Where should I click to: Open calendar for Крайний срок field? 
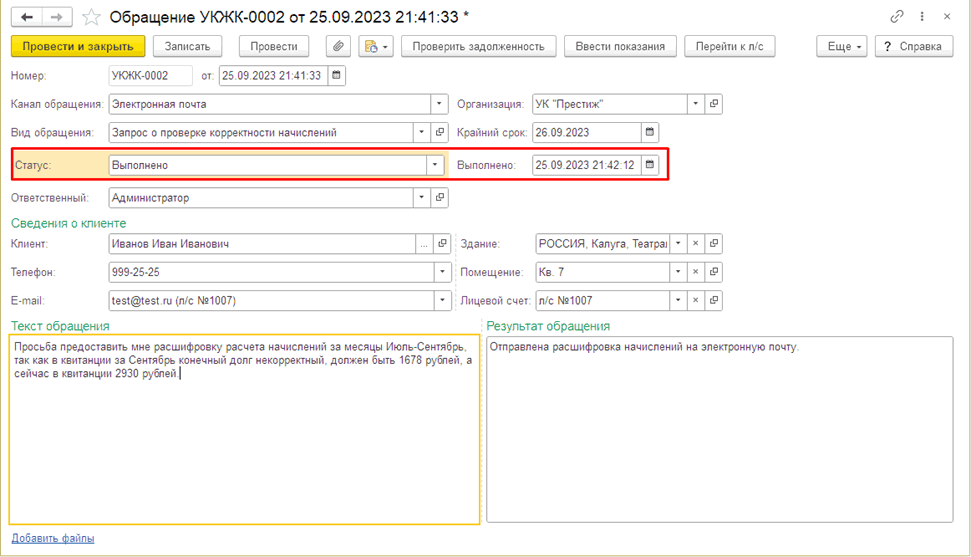tap(650, 132)
